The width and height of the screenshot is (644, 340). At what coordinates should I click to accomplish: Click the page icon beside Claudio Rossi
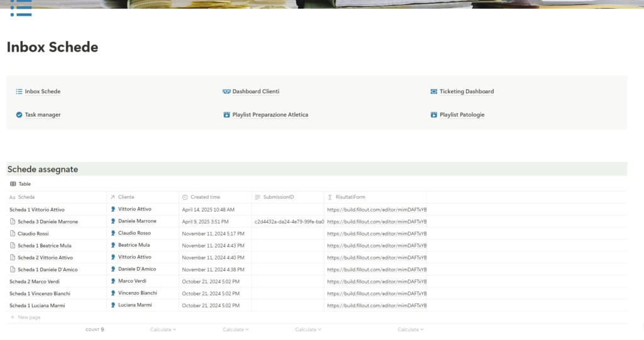(x=13, y=233)
